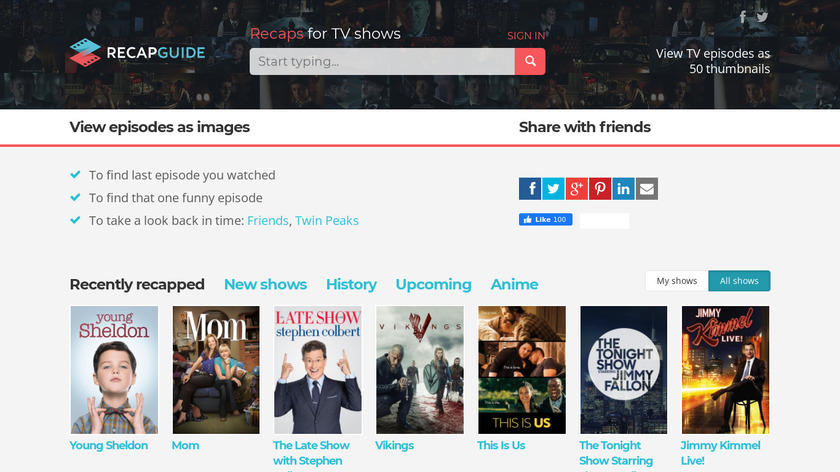The width and height of the screenshot is (840, 472).
Task: Open the Twitter icon in header
Action: point(762,17)
